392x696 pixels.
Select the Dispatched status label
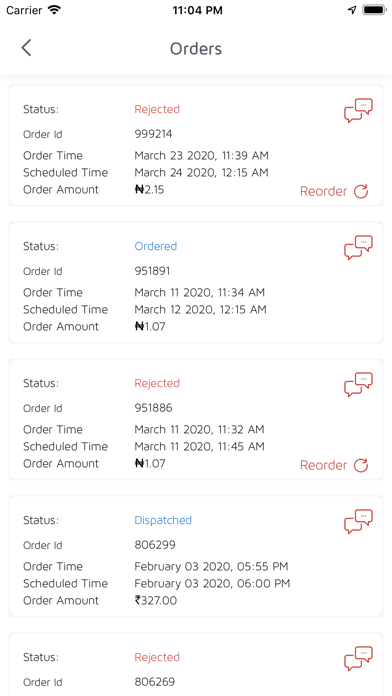(163, 520)
